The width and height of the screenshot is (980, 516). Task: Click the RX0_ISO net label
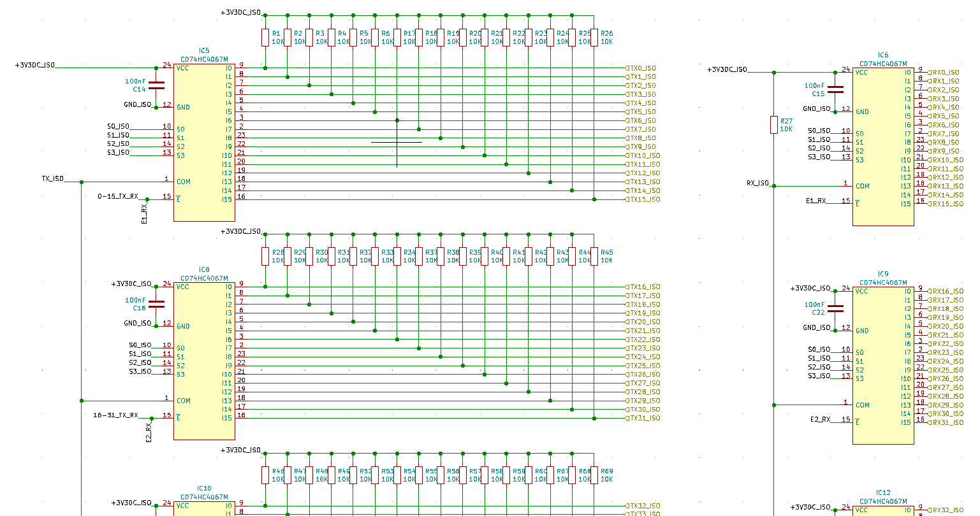944,73
